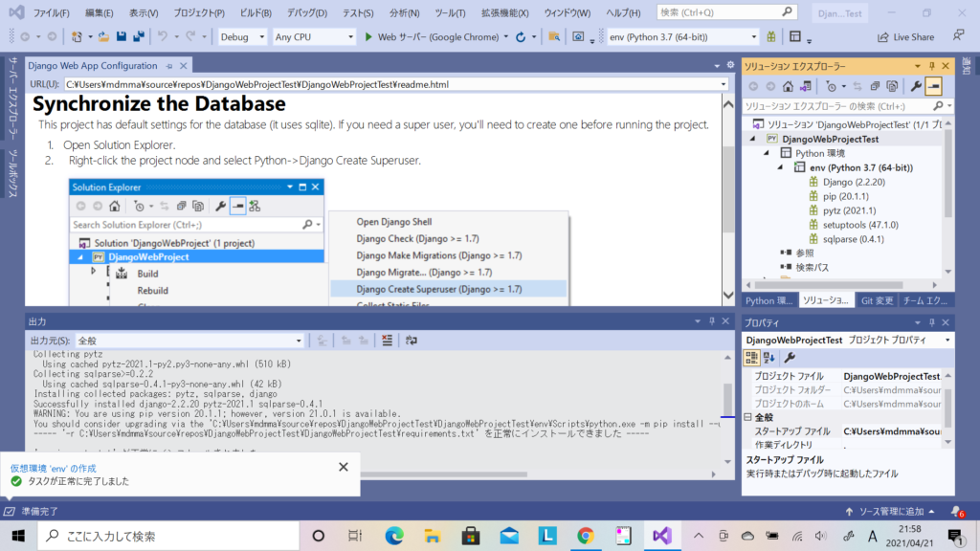Open Find in Files via the folder-search icon
This screenshot has height=551, width=980.
pyautogui.click(x=554, y=37)
